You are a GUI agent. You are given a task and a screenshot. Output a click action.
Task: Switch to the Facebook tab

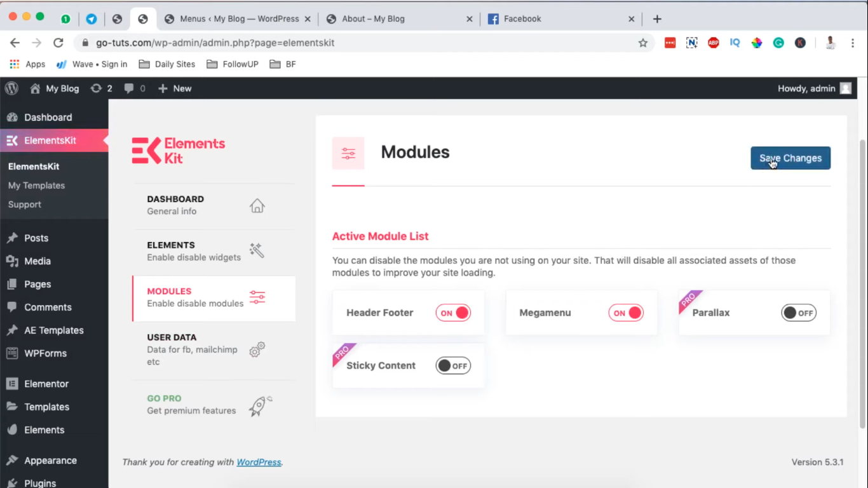tap(561, 19)
